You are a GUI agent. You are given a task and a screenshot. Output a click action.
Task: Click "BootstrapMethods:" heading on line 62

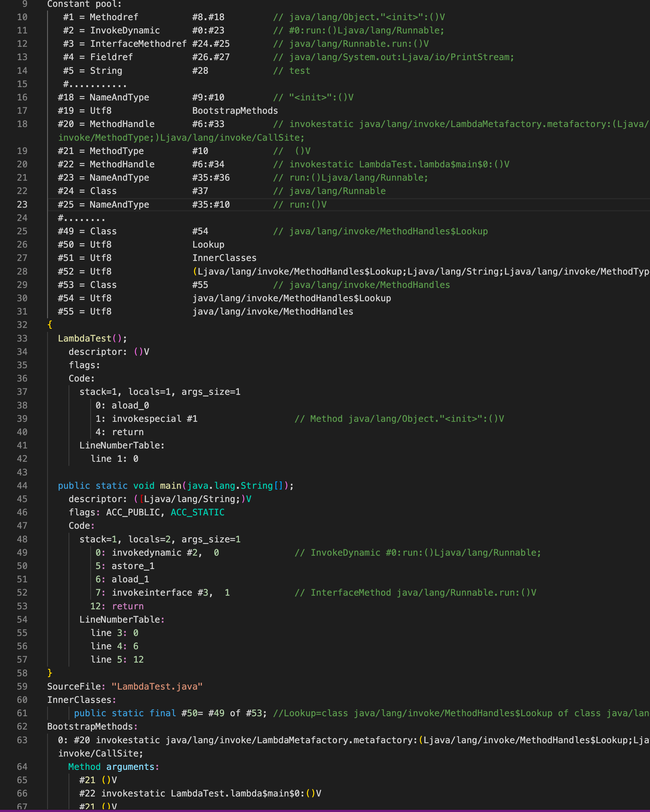pyautogui.click(x=93, y=726)
